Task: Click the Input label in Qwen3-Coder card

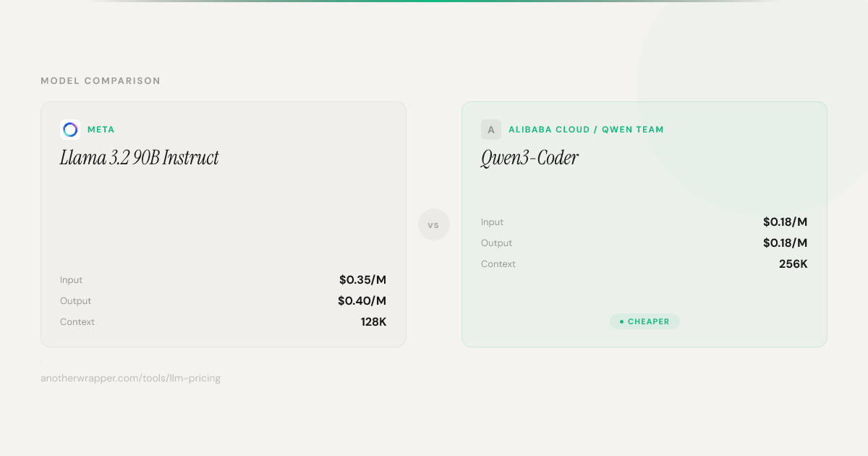Action: pos(492,222)
